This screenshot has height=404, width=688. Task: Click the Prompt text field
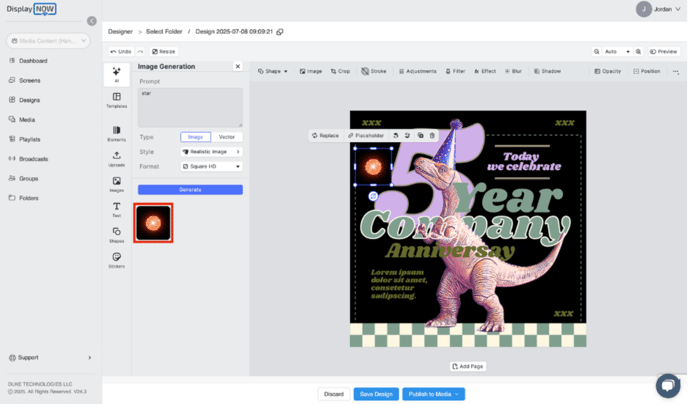190,107
